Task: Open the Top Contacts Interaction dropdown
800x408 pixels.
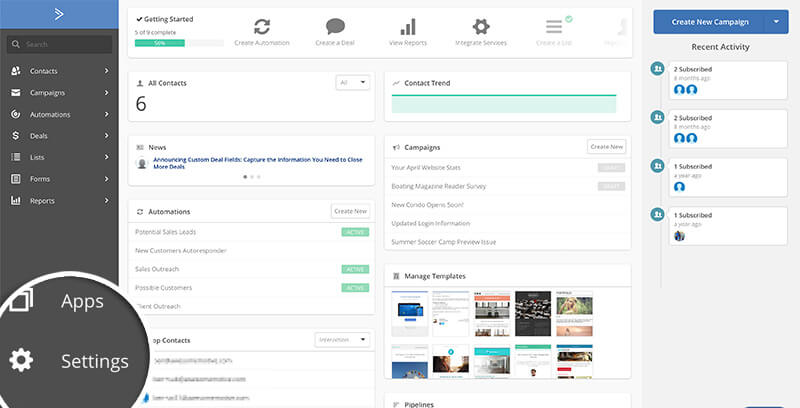Action: tap(342, 340)
